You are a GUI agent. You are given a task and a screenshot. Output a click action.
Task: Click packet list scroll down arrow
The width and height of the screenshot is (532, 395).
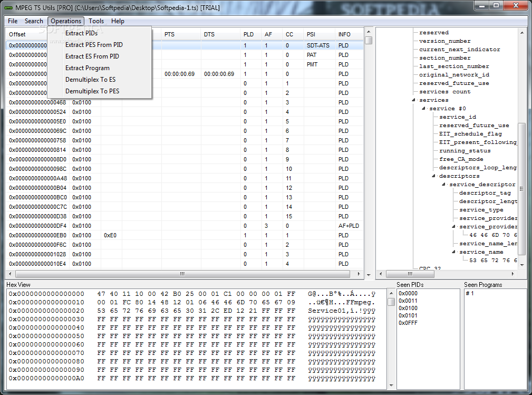point(369,275)
